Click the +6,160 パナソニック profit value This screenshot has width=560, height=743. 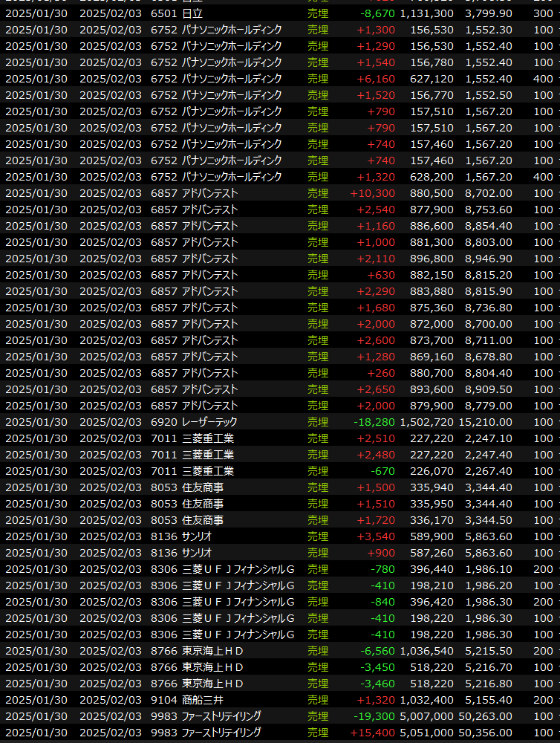click(x=376, y=79)
